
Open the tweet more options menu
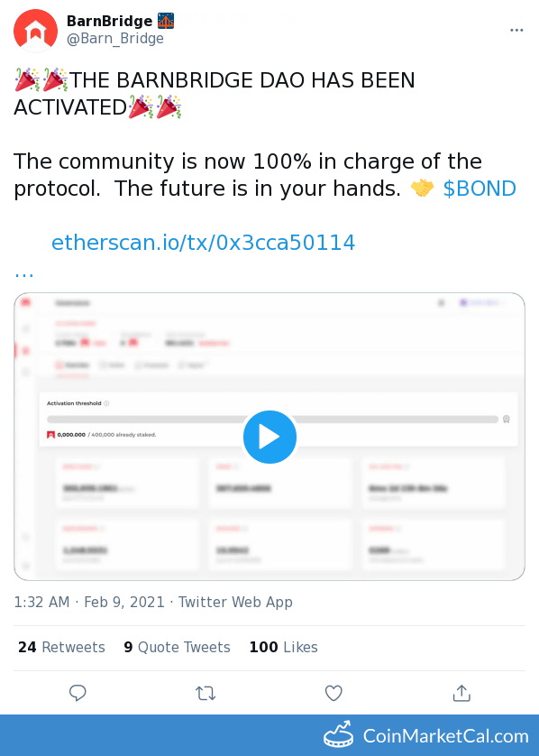coord(516,31)
